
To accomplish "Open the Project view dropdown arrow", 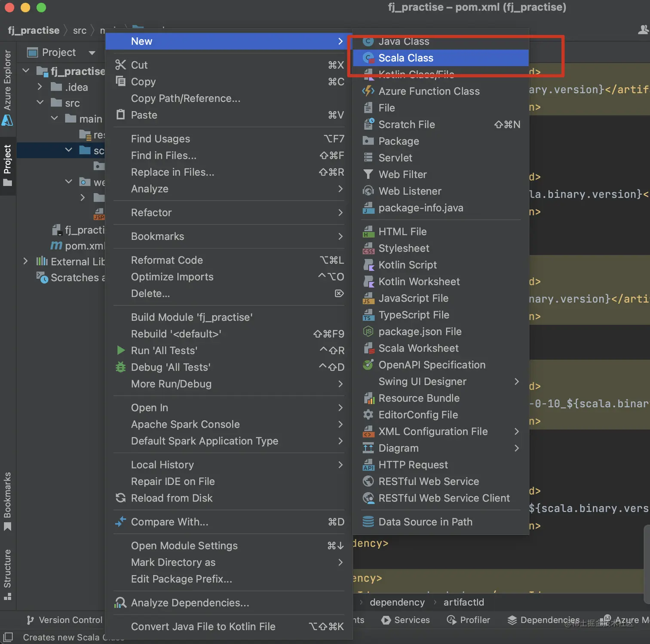I will point(92,53).
